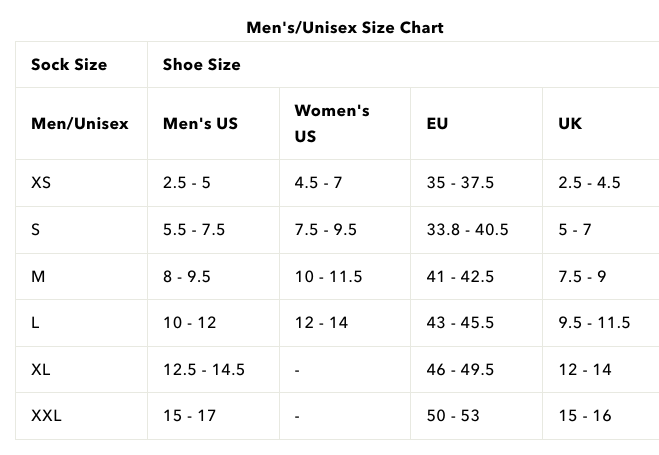Click the L sock size row label
The width and height of the screenshot is (659, 455).
point(36,323)
